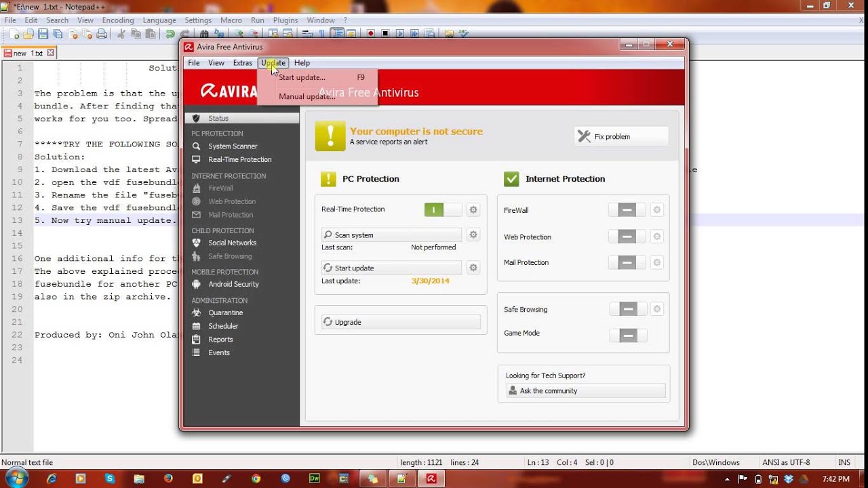Click the Fix problem button
Image resolution: width=868 pixels, height=488 pixels.
(x=621, y=136)
